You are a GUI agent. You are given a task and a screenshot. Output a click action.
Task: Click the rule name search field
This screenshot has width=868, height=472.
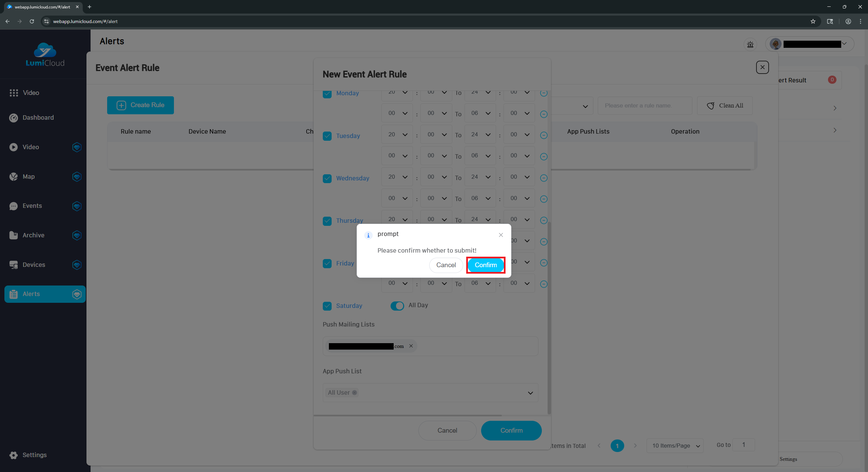645,105
